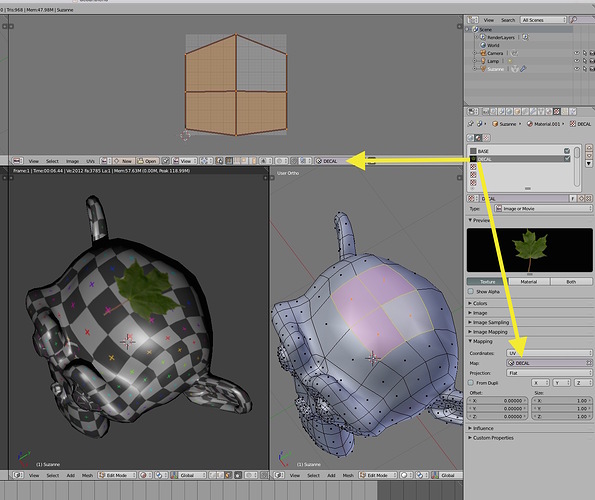This screenshot has height=500, width=595.
Task: Open left 3D view editor type icon
Action: click(x=18, y=475)
